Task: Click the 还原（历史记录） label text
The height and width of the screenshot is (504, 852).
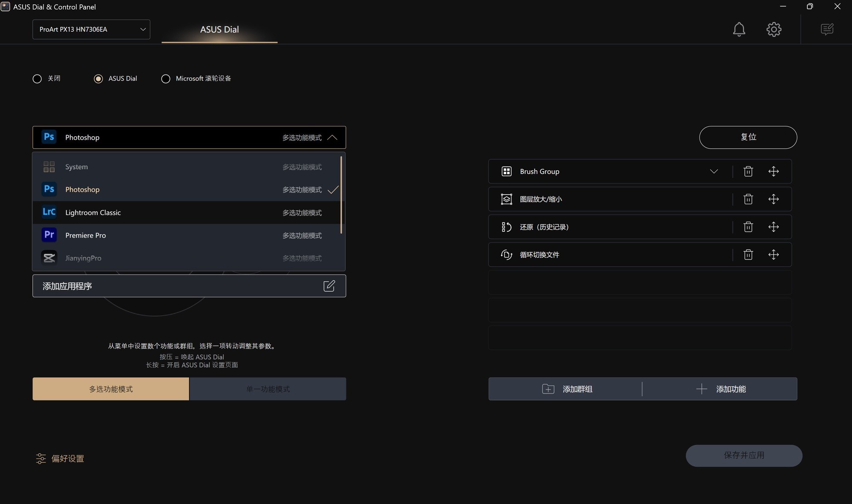Action: coord(544,227)
